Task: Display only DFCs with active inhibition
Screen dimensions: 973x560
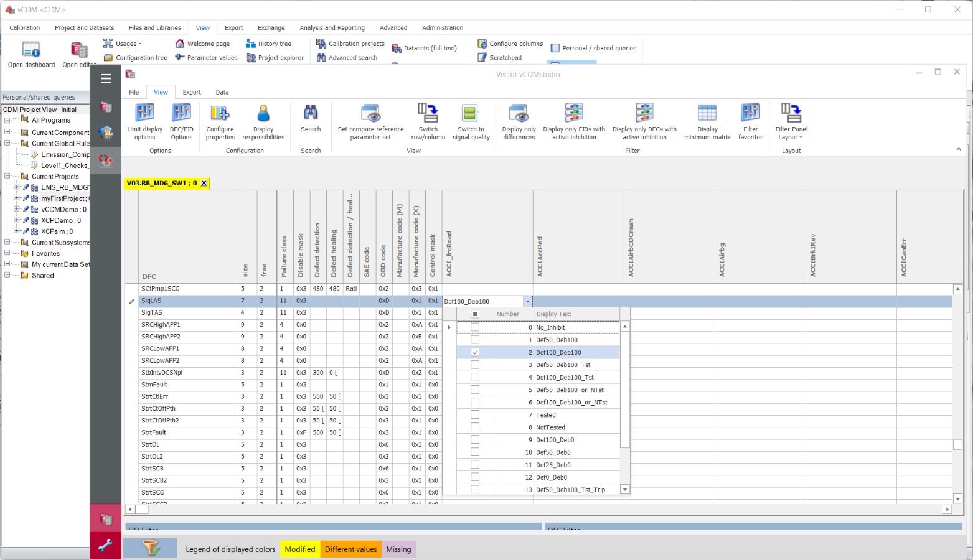Action: (x=644, y=122)
